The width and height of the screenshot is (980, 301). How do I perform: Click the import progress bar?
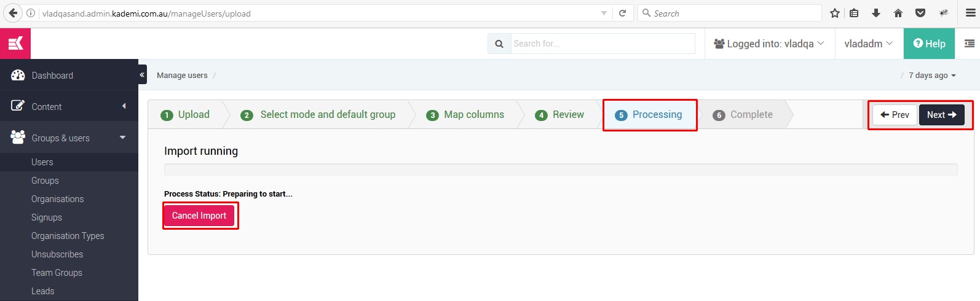561,170
